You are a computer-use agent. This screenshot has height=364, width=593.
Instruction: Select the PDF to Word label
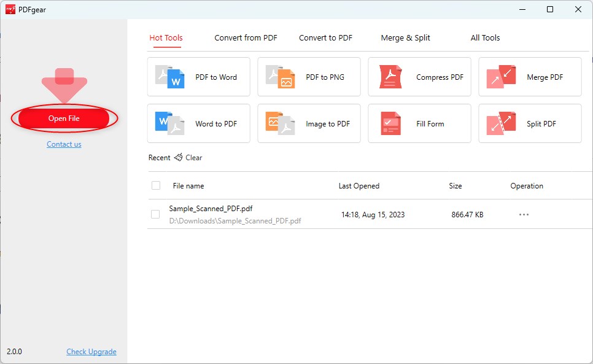tap(216, 77)
